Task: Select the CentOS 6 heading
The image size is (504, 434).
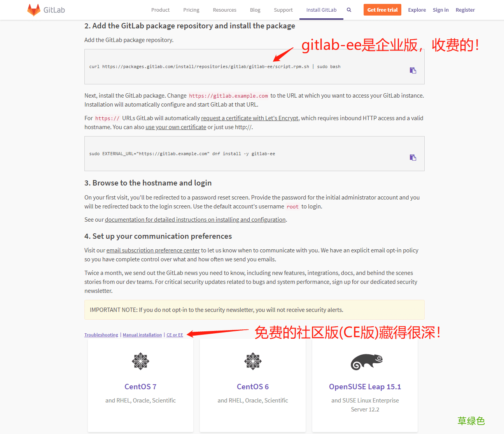Action: 253,387
